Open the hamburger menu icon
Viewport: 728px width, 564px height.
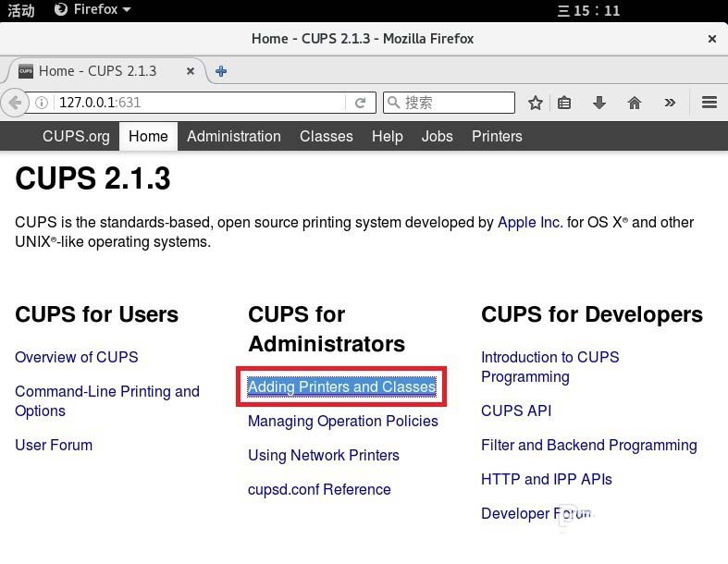(709, 103)
